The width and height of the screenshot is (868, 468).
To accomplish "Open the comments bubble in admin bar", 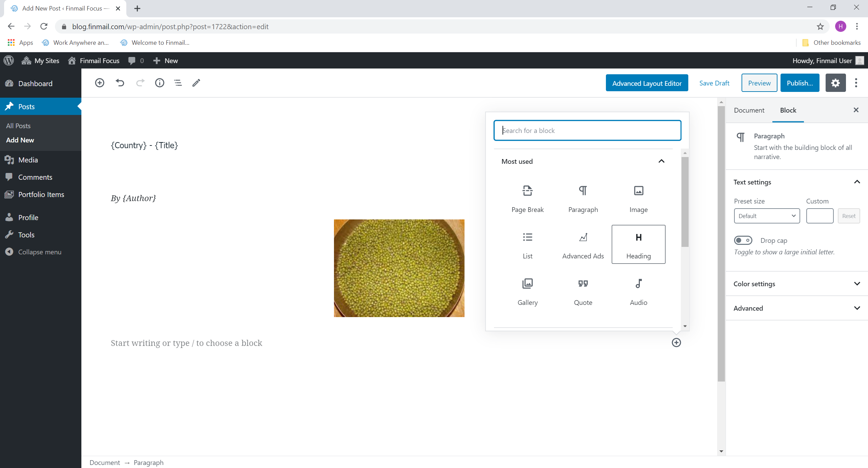I will [x=136, y=60].
